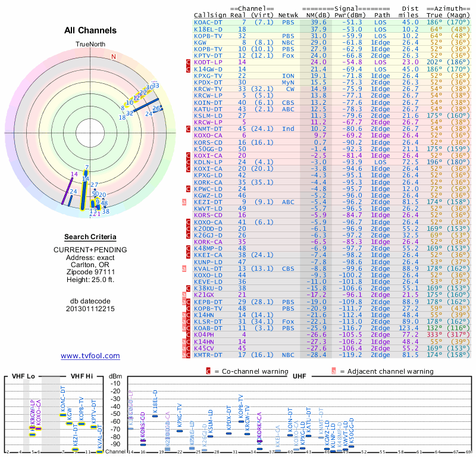
Task: Select the co-channel warning icon next to KNMT-DT
Action: point(188,128)
